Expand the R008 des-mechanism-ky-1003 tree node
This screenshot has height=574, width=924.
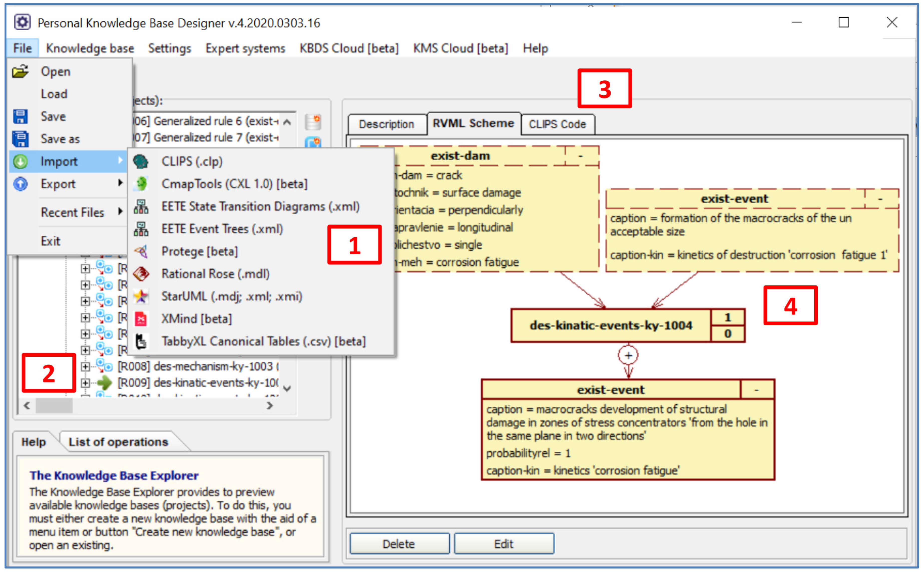point(85,367)
